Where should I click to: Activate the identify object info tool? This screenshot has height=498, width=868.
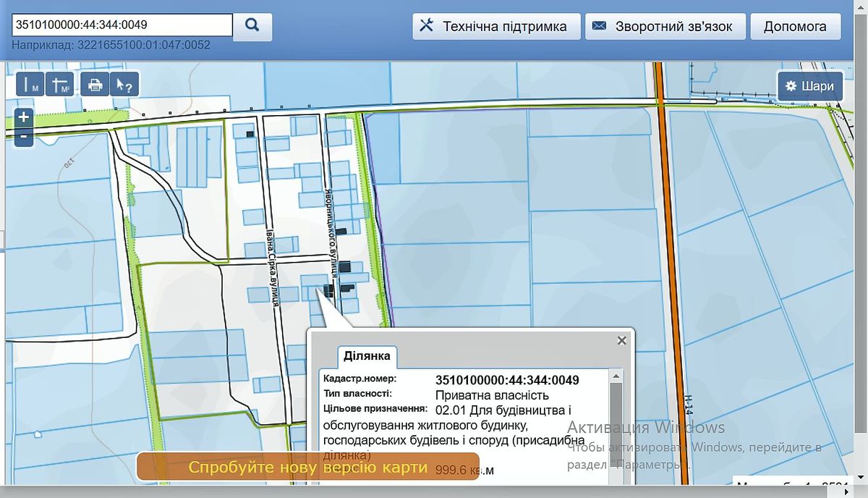pyautogui.click(x=124, y=85)
